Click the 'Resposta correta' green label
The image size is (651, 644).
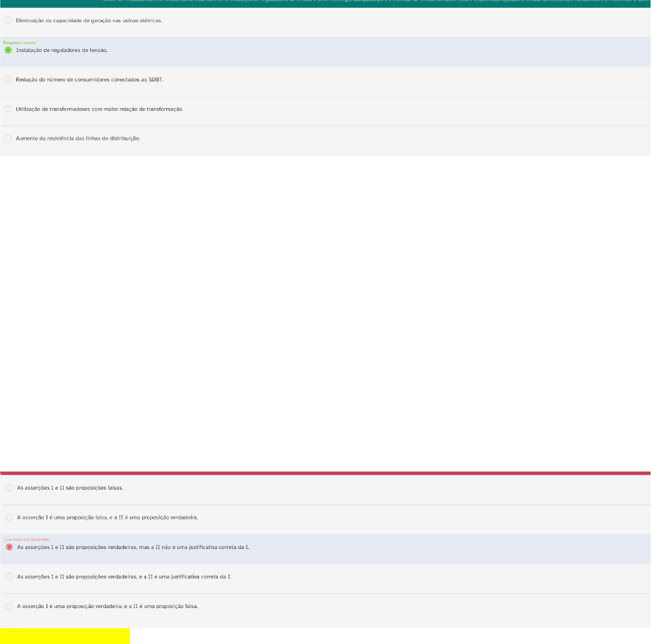[20, 43]
